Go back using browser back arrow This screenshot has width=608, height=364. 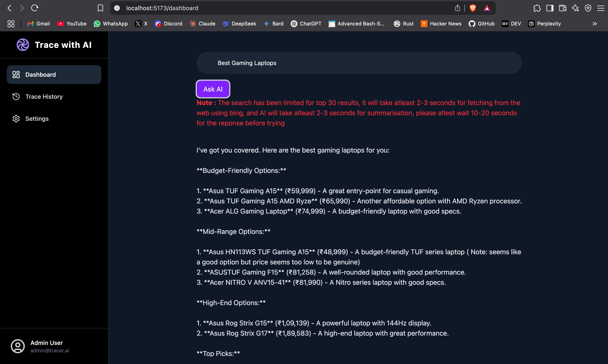pos(10,8)
